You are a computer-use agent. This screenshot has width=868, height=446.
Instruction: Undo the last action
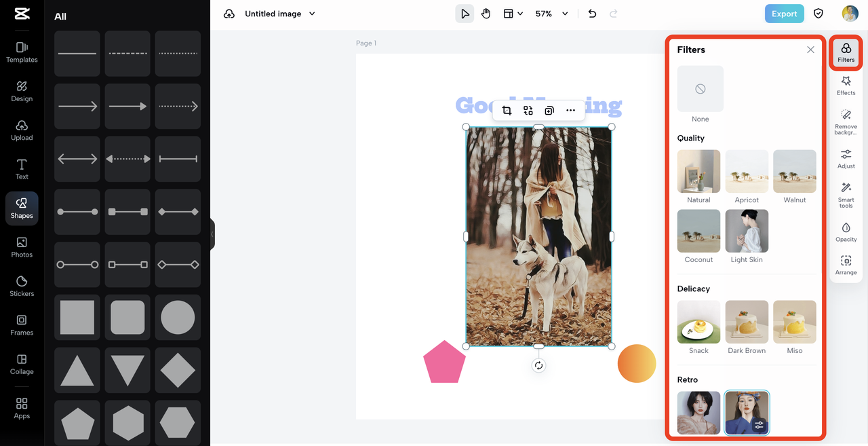pos(592,14)
